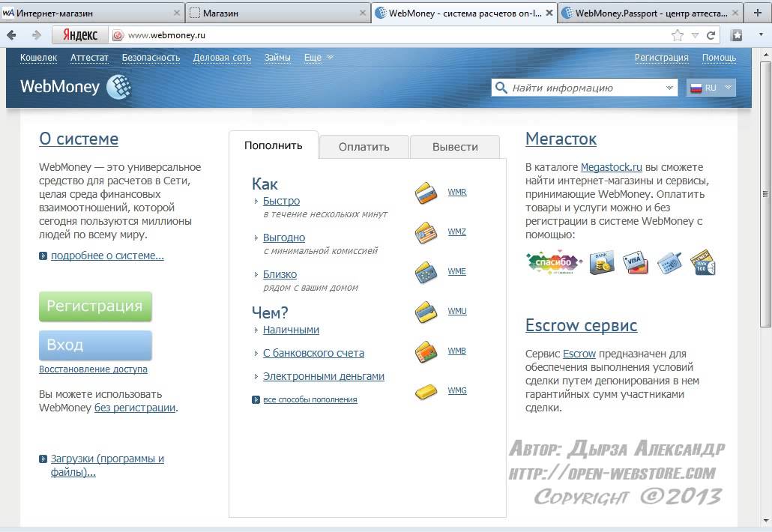Screen dimensions: 772x532
Task: Click the scrollbar down arrow
Action: 765,520
